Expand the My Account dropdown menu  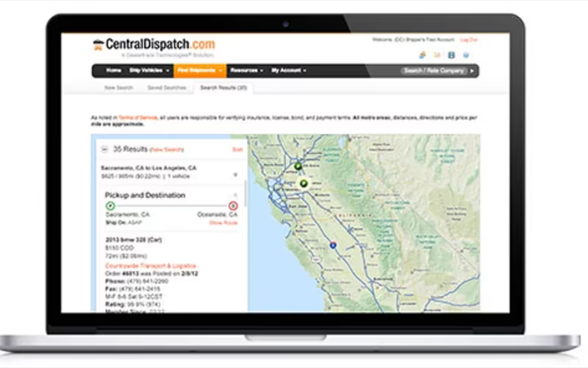(x=289, y=71)
